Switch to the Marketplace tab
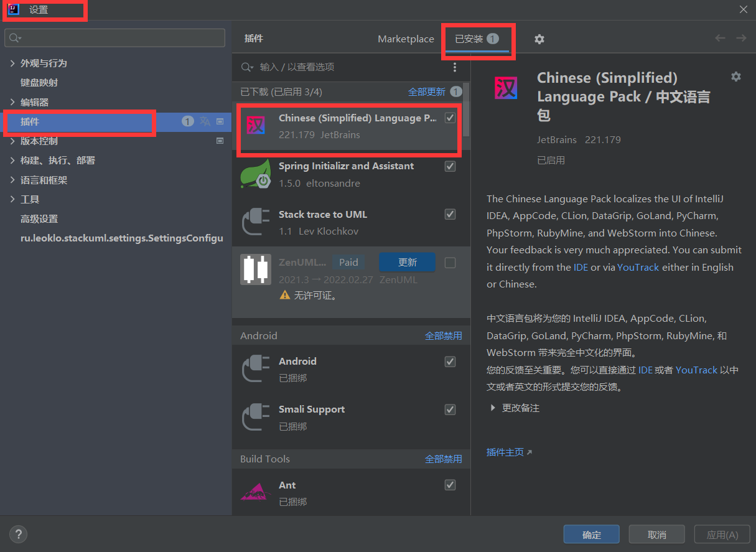 [x=406, y=39]
